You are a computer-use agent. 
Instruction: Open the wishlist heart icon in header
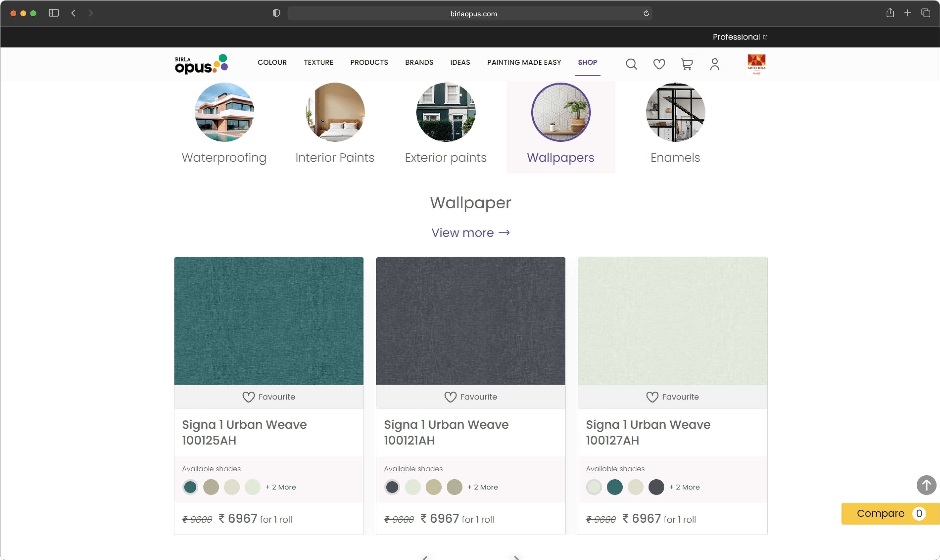coord(659,64)
